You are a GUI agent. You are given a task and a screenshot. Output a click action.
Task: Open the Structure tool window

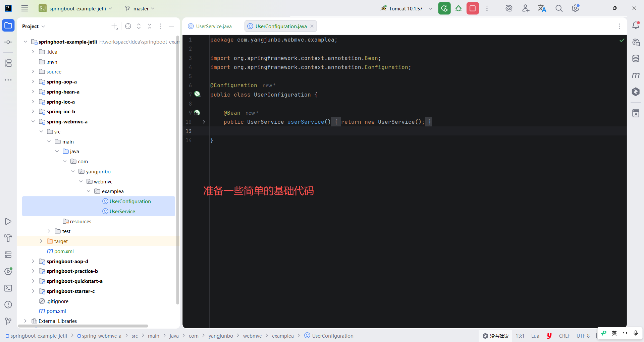point(8,63)
